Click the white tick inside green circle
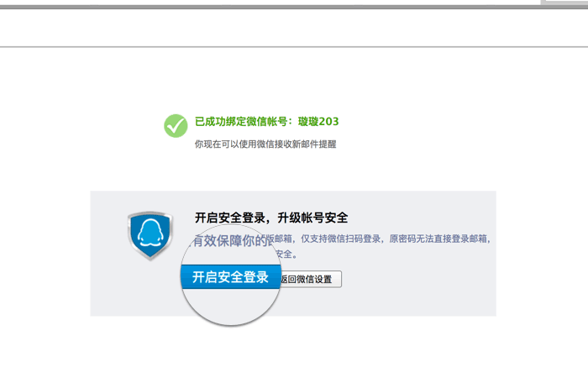This screenshot has height=378, width=588. [176, 127]
